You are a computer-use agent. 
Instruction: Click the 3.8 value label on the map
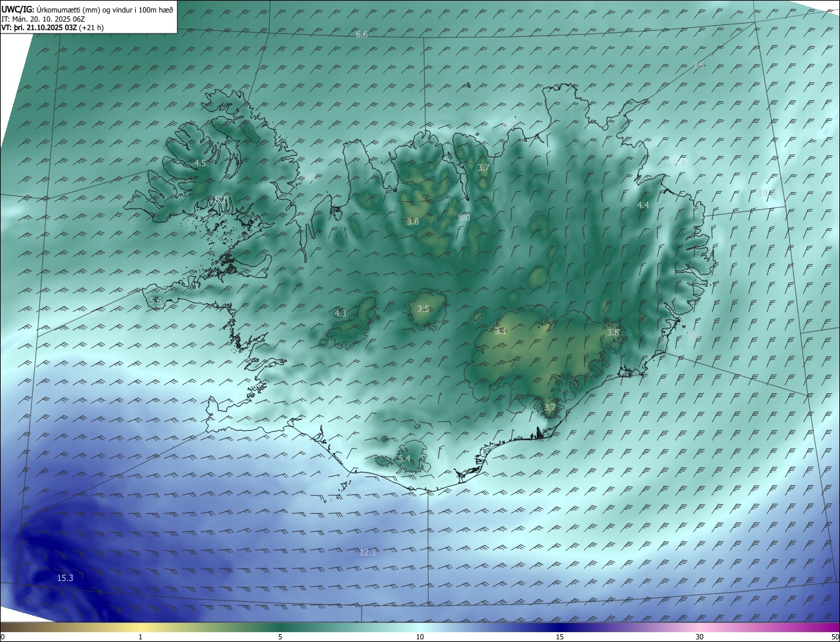click(x=613, y=333)
